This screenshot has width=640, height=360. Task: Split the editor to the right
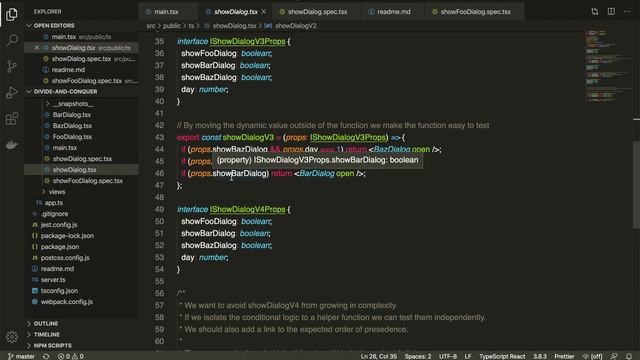point(611,11)
